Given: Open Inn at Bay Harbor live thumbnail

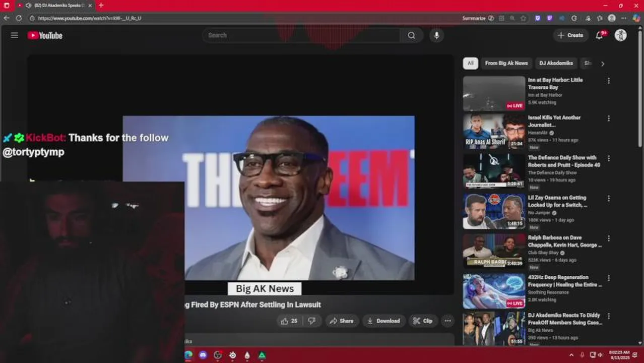Looking at the screenshot, I should pyautogui.click(x=494, y=93).
